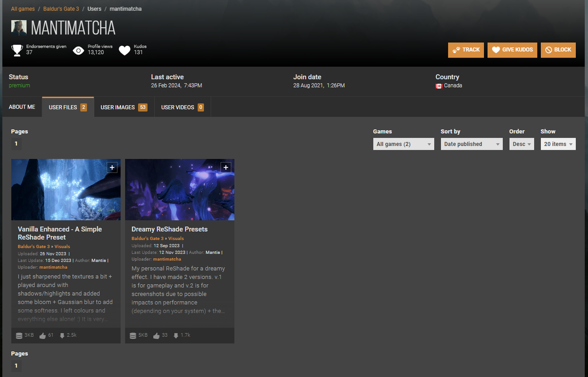The width and height of the screenshot is (588, 377).
Task: Click the 13,120 profile views count
Action: coord(96,52)
